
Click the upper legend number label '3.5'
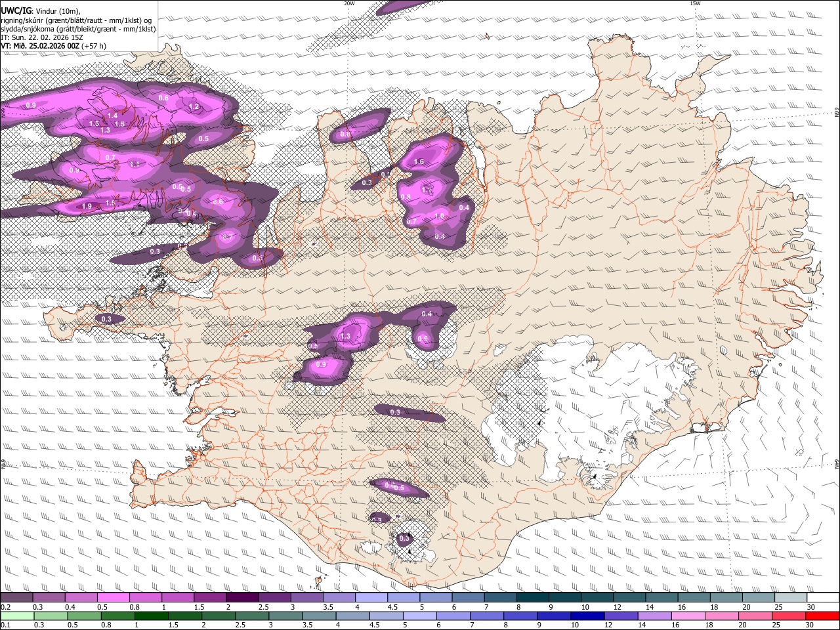pyautogui.click(x=329, y=607)
